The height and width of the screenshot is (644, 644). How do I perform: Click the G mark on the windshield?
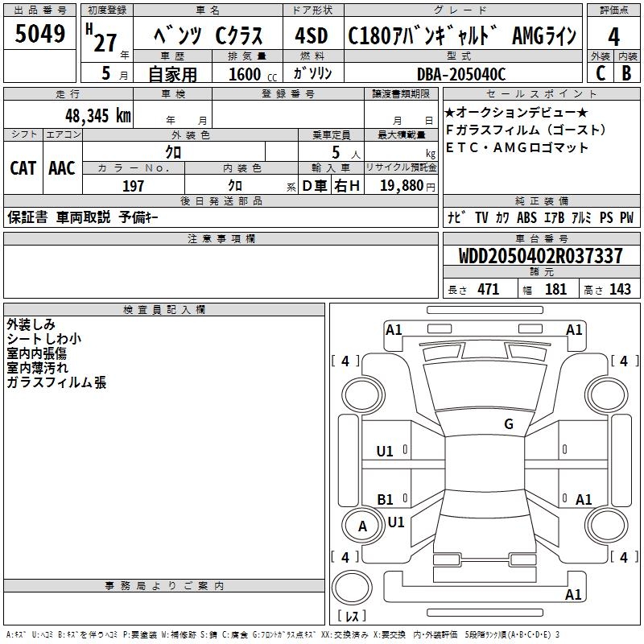coord(509,424)
